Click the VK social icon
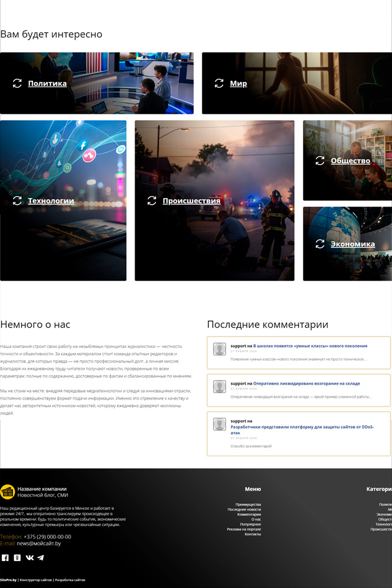 [29, 558]
